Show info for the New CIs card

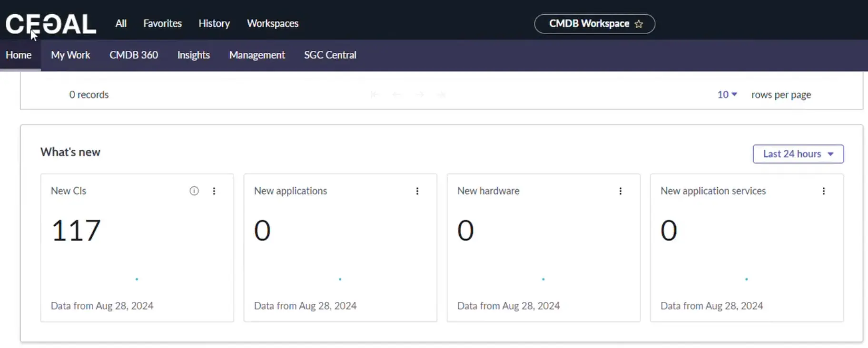click(194, 191)
